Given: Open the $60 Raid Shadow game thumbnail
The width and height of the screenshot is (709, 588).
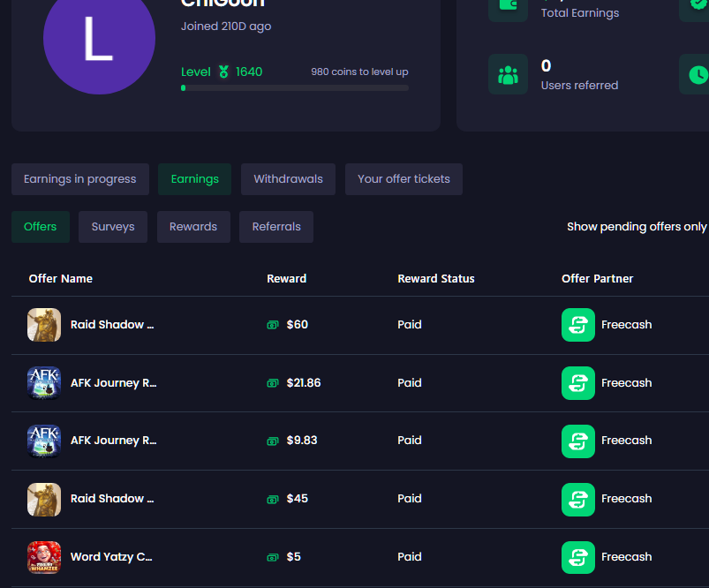Looking at the screenshot, I should tap(44, 325).
